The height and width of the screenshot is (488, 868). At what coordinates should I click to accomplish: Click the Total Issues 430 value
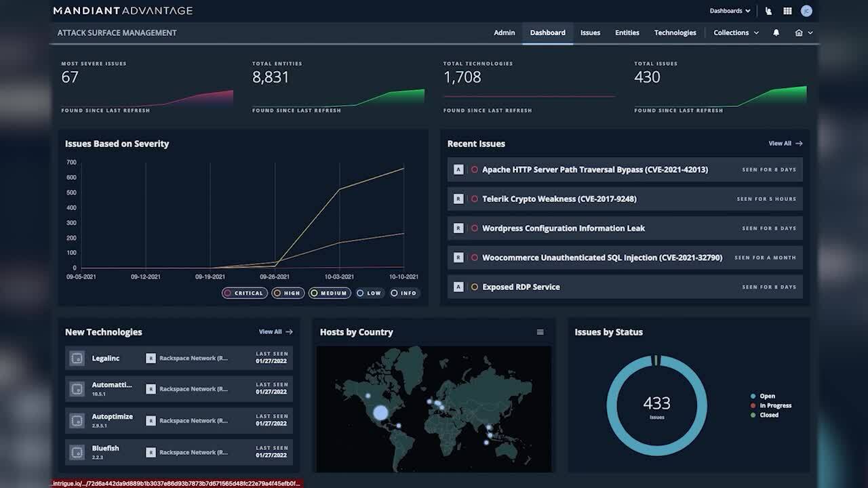pyautogui.click(x=647, y=77)
